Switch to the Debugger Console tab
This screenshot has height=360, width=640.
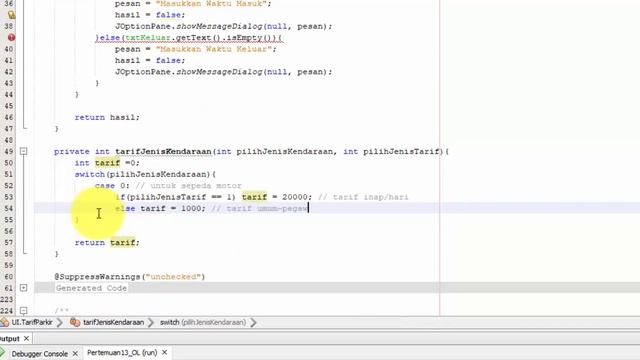pos(40,353)
